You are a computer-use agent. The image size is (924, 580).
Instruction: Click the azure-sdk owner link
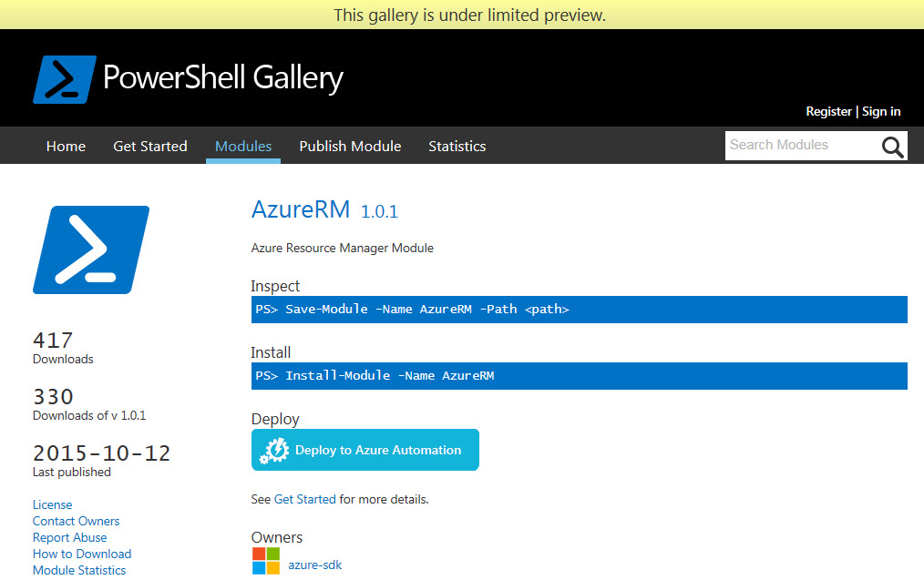point(314,565)
